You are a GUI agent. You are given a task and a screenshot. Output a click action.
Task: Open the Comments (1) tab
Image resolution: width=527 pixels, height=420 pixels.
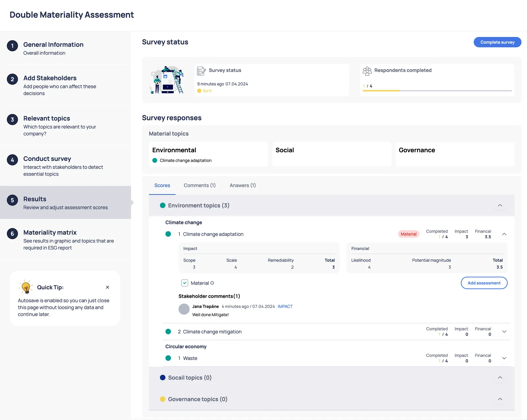pos(200,185)
